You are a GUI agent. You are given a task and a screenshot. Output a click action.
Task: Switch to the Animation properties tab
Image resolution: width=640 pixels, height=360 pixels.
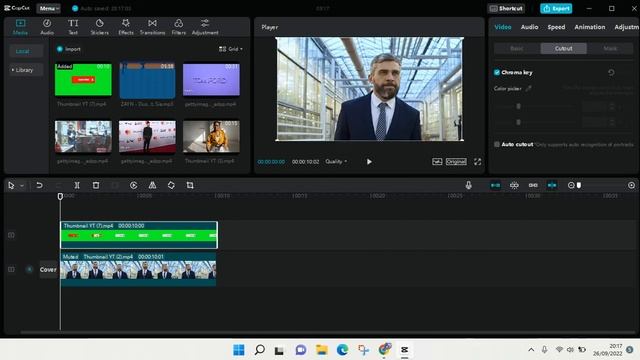point(590,27)
